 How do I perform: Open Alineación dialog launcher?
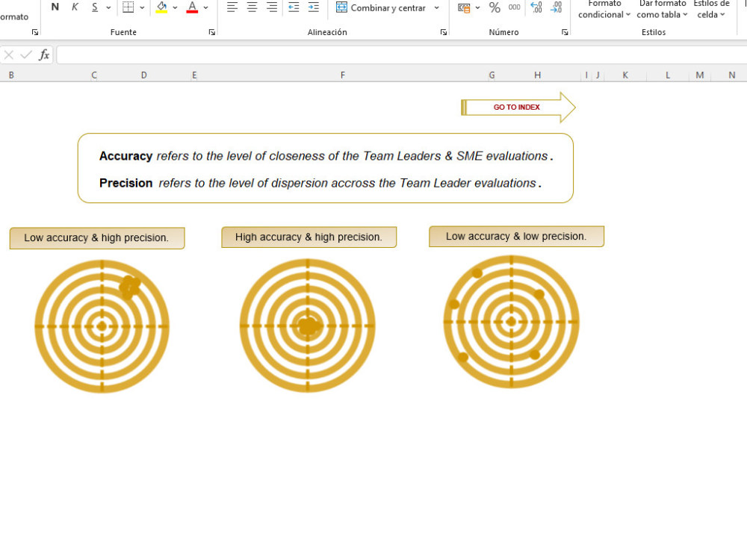click(444, 32)
